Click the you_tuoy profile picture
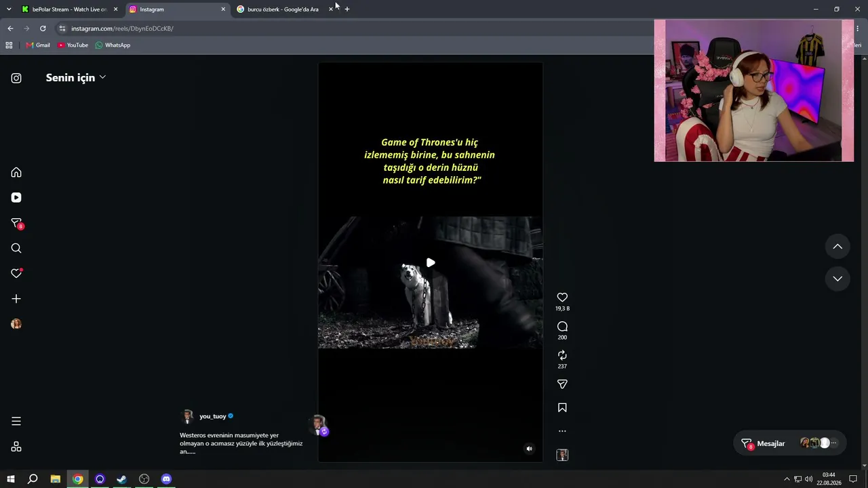Image resolution: width=868 pixels, height=488 pixels. point(188,416)
